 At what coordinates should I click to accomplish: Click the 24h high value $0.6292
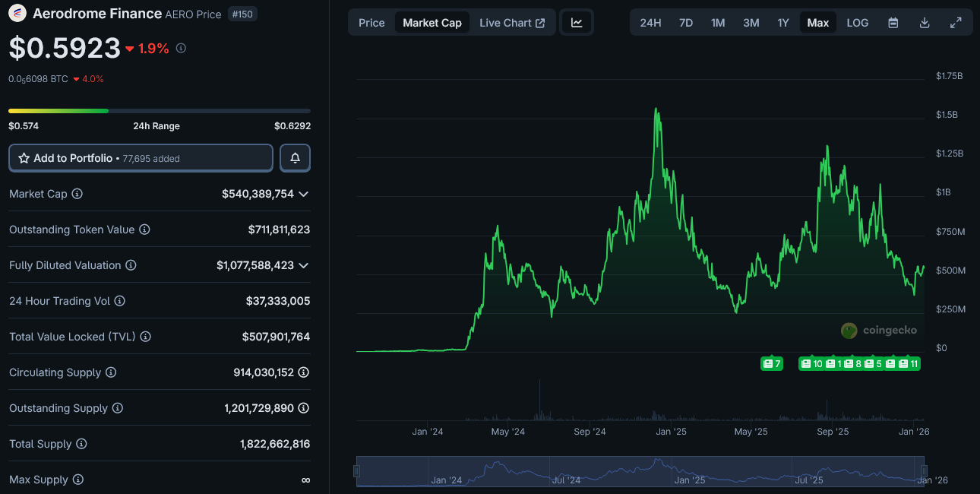292,126
